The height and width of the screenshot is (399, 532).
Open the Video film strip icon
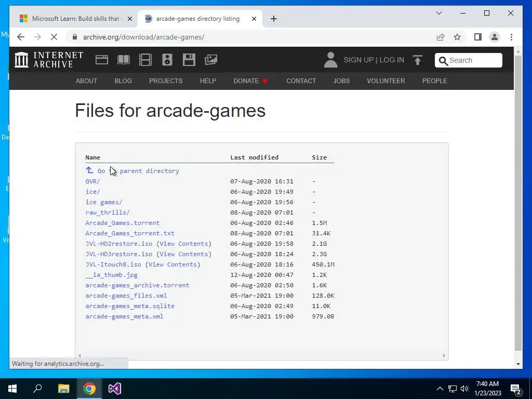[145, 60]
